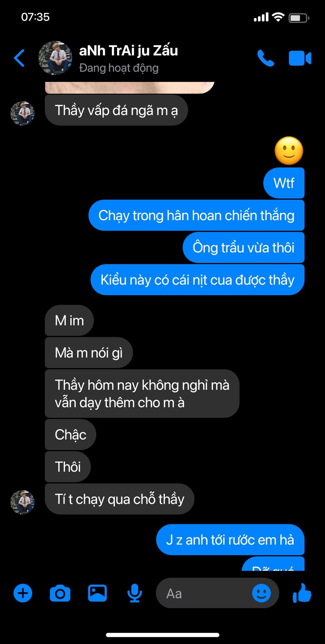This screenshot has height=644, width=325.
Task: Select the "Wtf" message bubble
Action: click(x=284, y=183)
